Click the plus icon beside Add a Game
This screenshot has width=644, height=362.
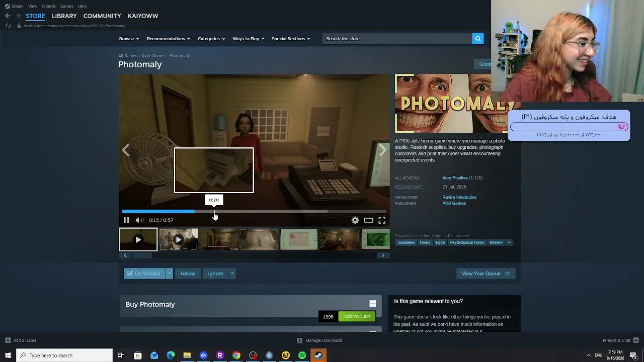tap(8, 340)
